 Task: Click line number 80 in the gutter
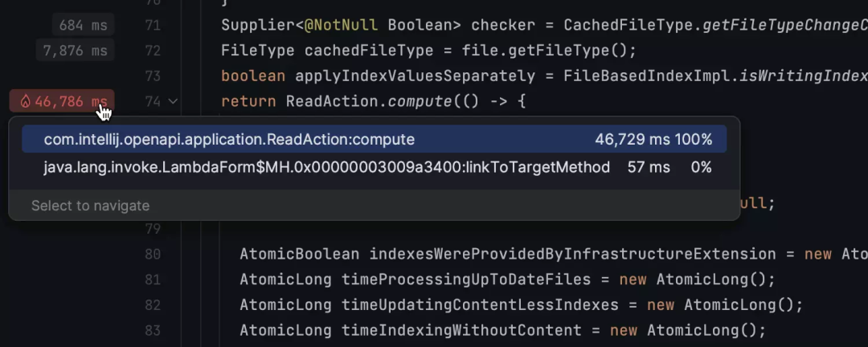pos(153,254)
